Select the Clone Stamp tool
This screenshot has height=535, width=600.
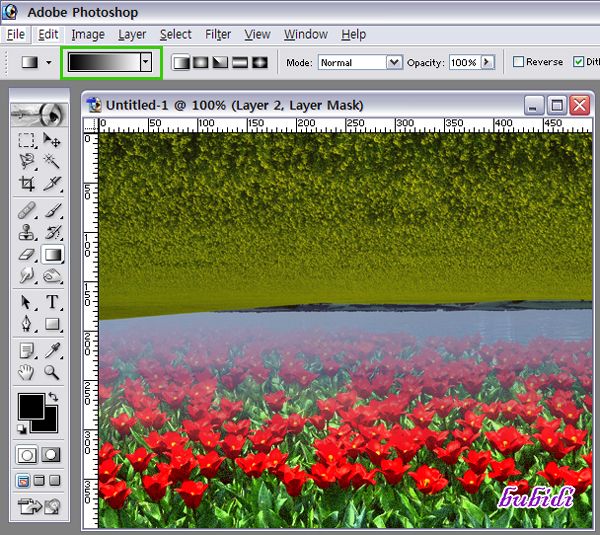(x=26, y=232)
